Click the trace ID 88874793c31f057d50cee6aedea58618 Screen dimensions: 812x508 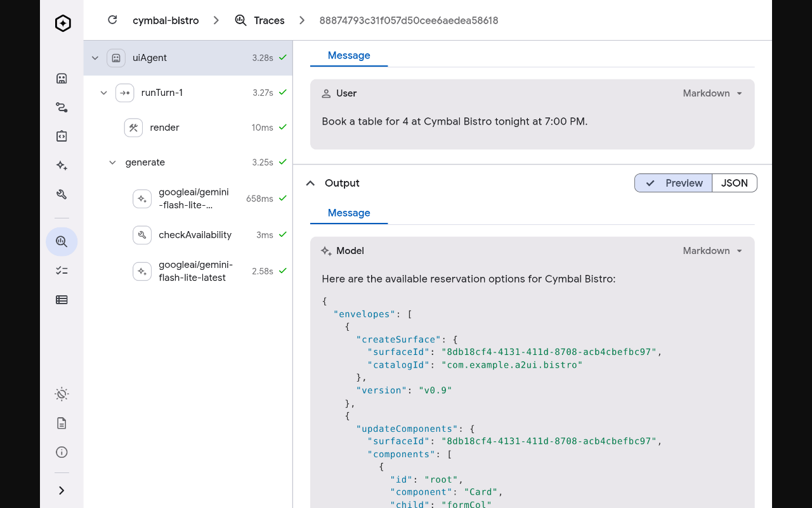tap(409, 20)
